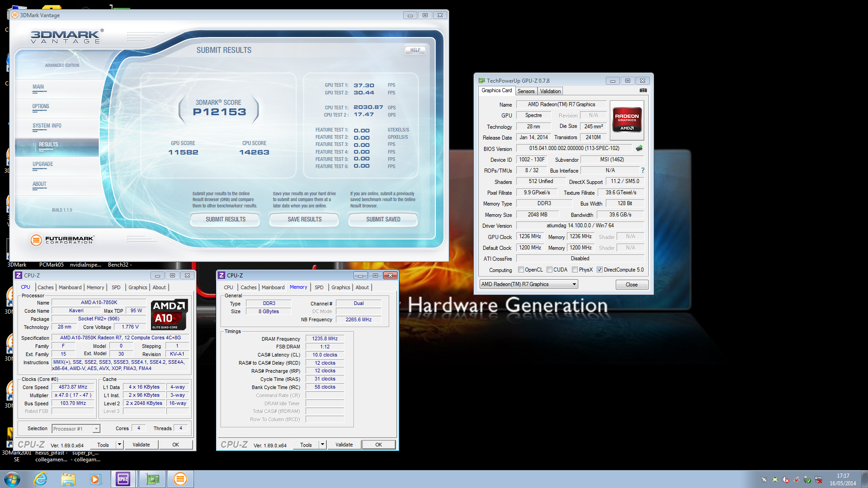Click the AMD A10-7850K name field
868x488 pixels.
(99, 302)
